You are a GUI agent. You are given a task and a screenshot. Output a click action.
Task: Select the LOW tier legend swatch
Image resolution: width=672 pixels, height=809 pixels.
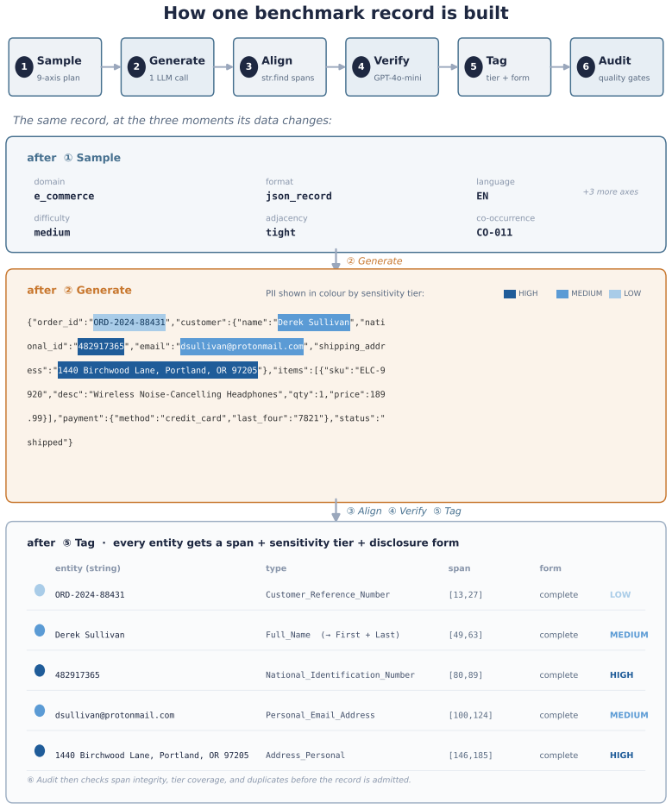click(x=615, y=293)
